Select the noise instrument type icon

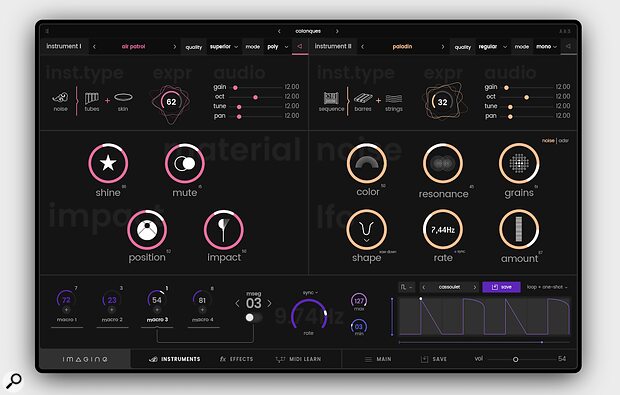(x=60, y=98)
